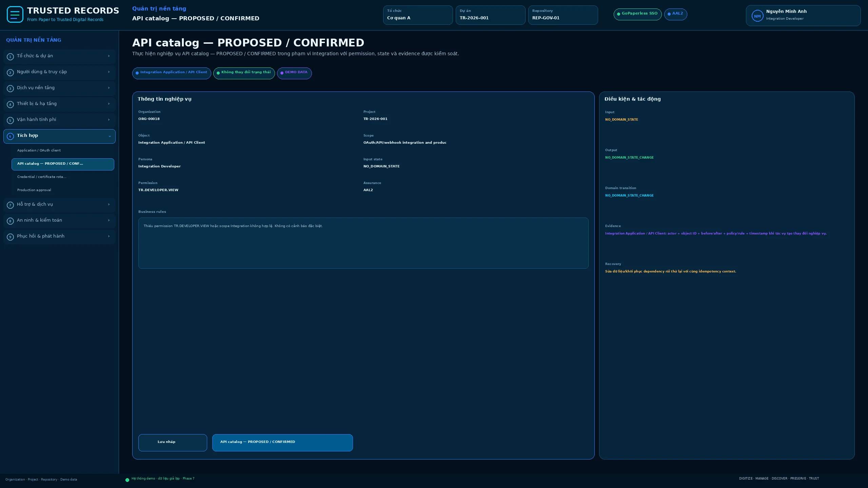Image resolution: width=868 pixels, height=488 pixels.
Task: Click the step 1 number icon for Tổ chức & dự án
Action: tap(10, 57)
